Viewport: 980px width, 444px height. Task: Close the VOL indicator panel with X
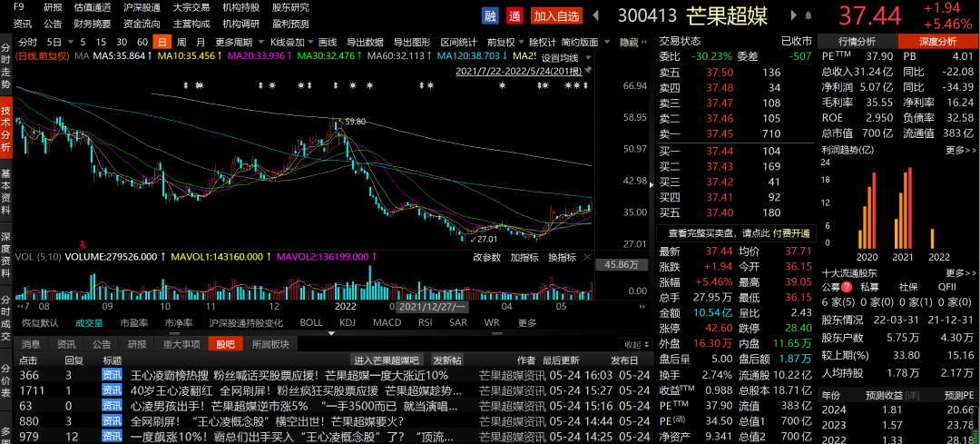pos(587,257)
